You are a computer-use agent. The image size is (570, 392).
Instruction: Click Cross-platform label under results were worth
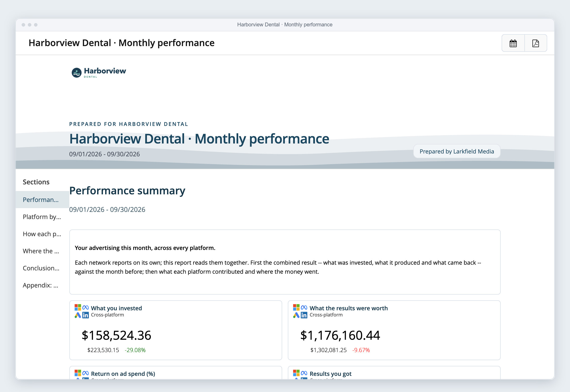point(326,315)
